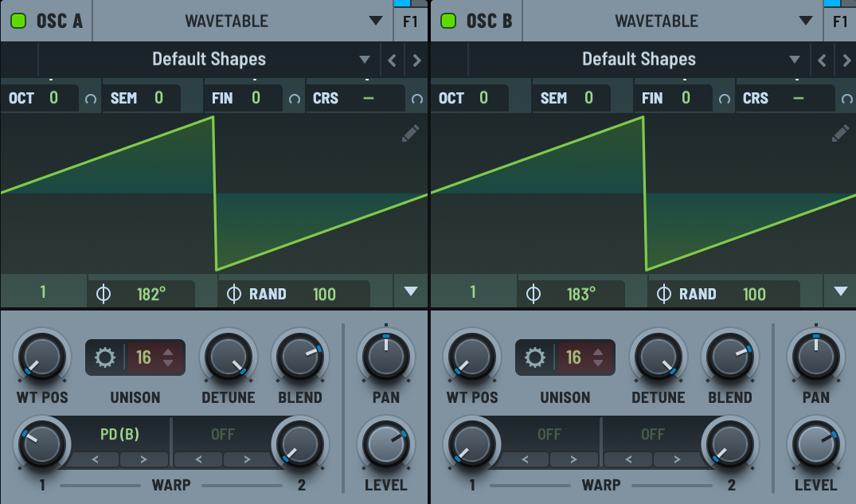
Task: Click OSC B PAN knob
Action: (816, 357)
